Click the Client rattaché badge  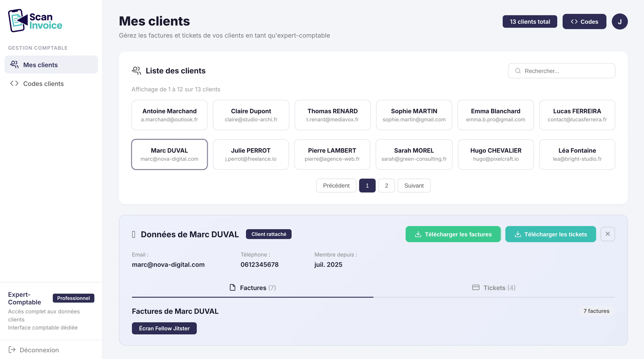[x=269, y=234]
